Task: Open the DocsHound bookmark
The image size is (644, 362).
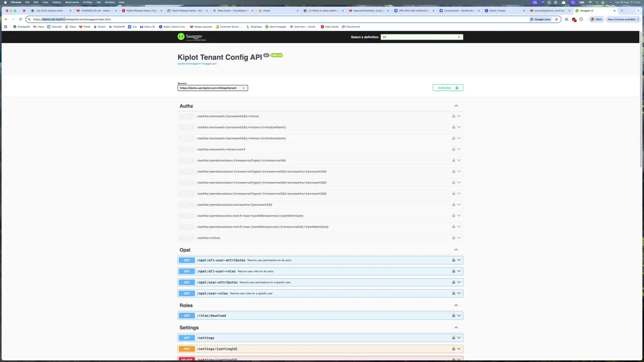Action: [x=351, y=27]
